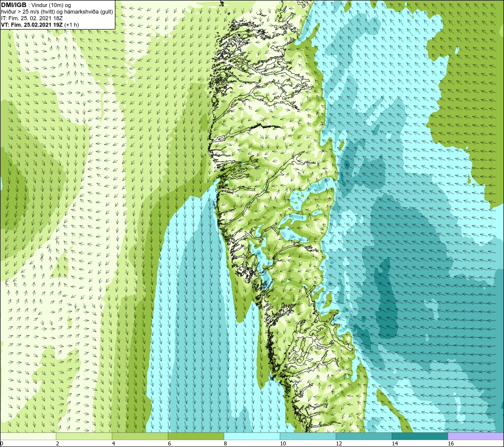Select the 6–8 m/s olive green legend swatch

(196, 436)
